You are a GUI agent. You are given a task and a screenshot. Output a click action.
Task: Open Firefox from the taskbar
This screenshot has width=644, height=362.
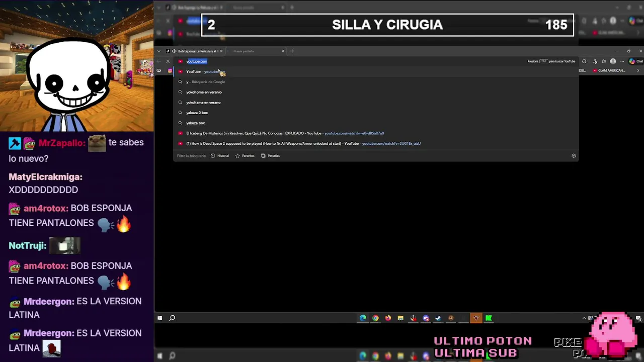388,318
